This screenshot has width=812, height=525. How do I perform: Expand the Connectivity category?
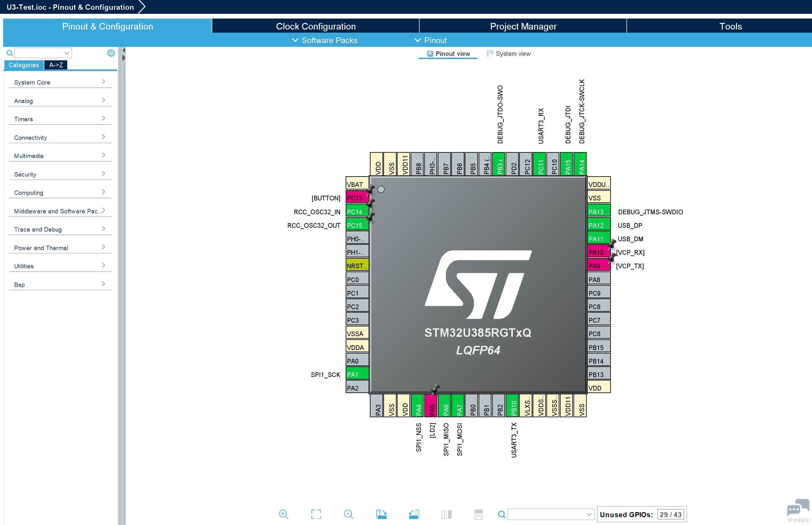(x=60, y=137)
